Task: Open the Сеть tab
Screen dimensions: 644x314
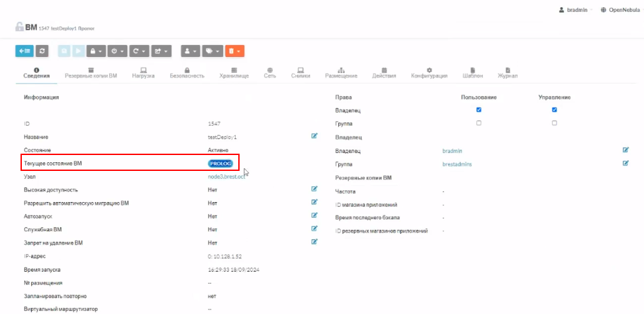Action: tap(270, 73)
